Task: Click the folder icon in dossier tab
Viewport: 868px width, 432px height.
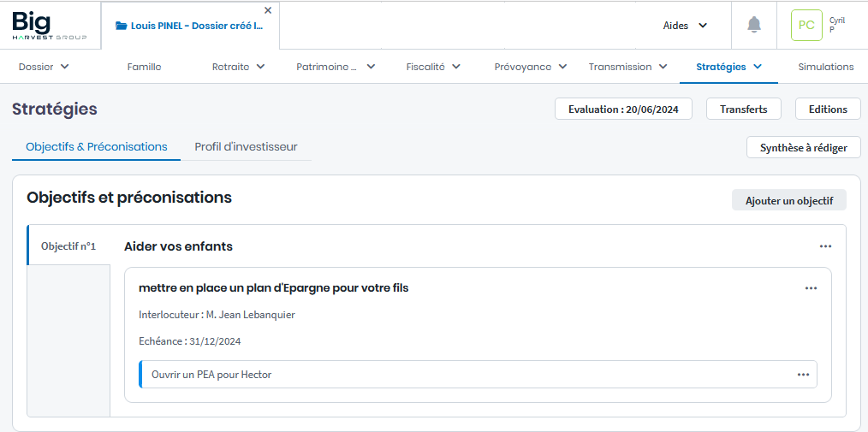Action: (121, 26)
